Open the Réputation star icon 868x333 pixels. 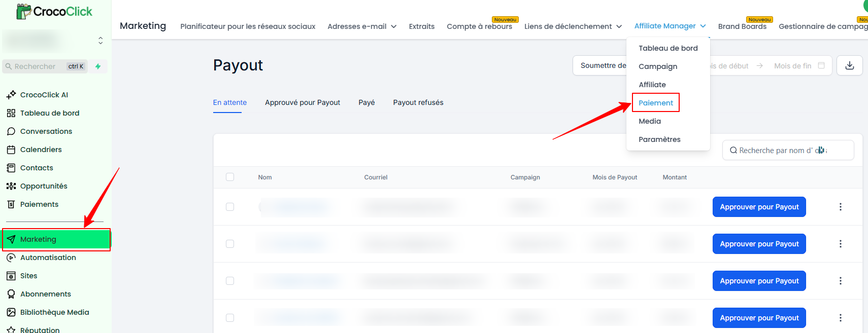tap(11, 329)
